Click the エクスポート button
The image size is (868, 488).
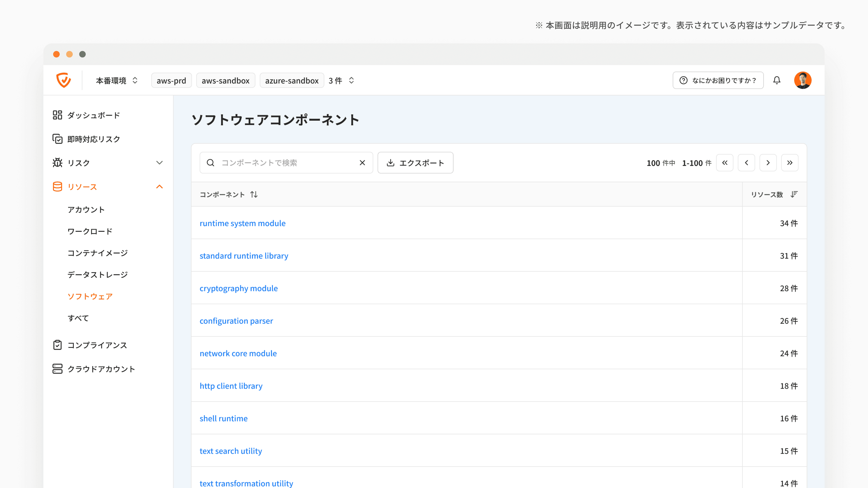[415, 163]
